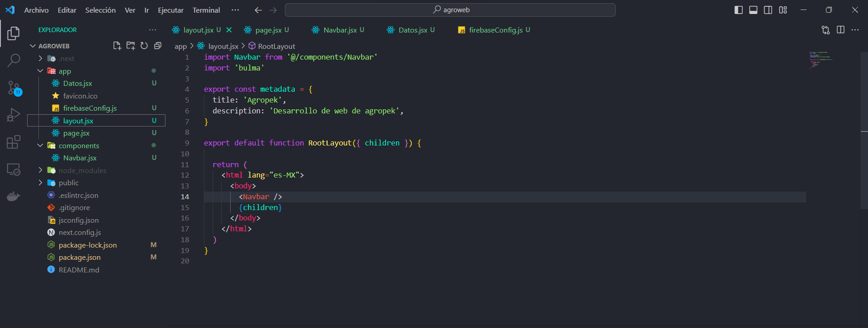Open the Terminal menu
This screenshot has height=328, width=868.
pyautogui.click(x=206, y=10)
